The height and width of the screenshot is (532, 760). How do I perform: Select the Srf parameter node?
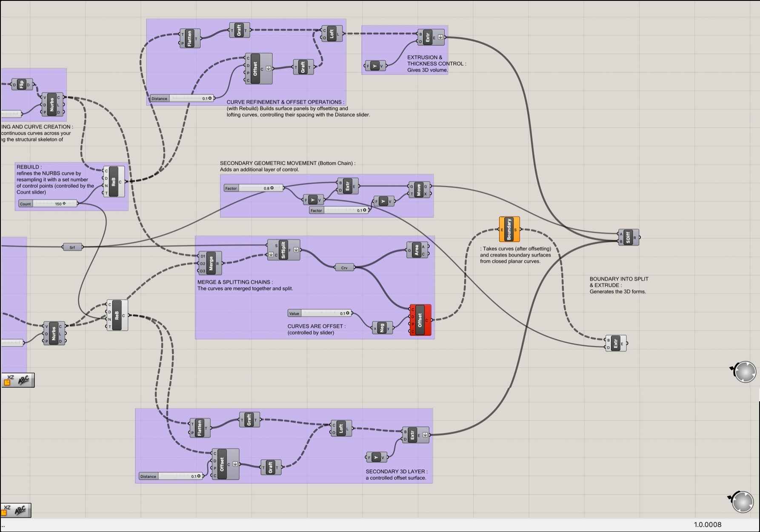point(72,247)
